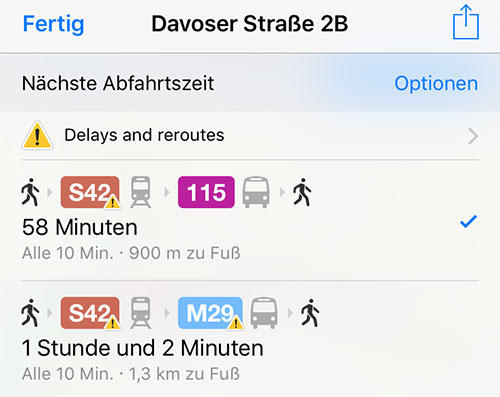Screen dimensions: 500x397
Task: Open the Nächste Abfahrtszeit departure time selector
Action: (x=118, y=83)
